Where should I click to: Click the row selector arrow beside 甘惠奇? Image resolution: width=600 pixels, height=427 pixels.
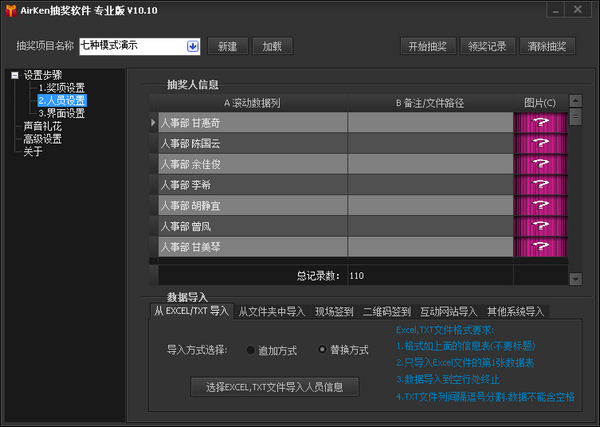pos(153,122)
